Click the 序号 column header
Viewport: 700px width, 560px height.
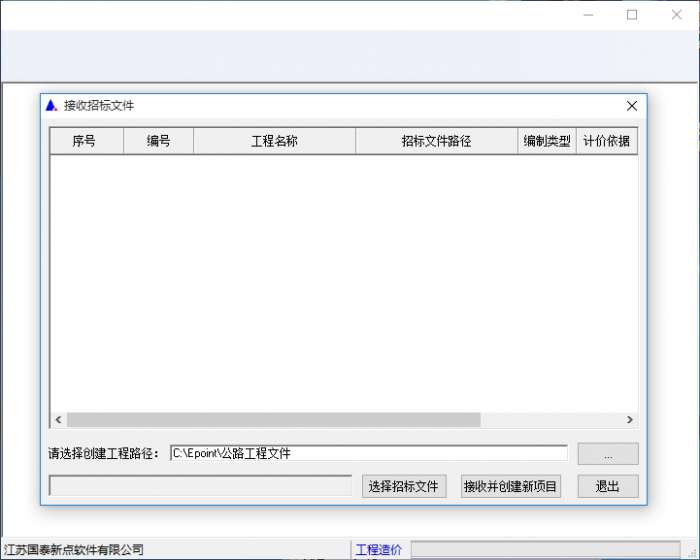[x=87, y=141]
